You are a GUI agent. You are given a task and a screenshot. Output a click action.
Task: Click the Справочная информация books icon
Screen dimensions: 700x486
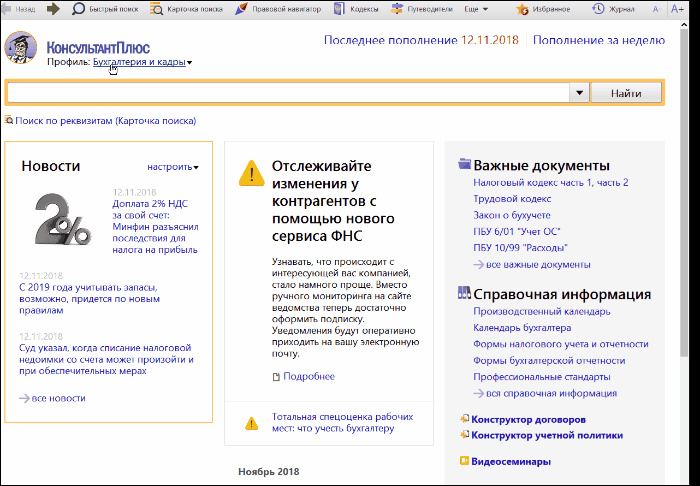[x=464, y=293]
